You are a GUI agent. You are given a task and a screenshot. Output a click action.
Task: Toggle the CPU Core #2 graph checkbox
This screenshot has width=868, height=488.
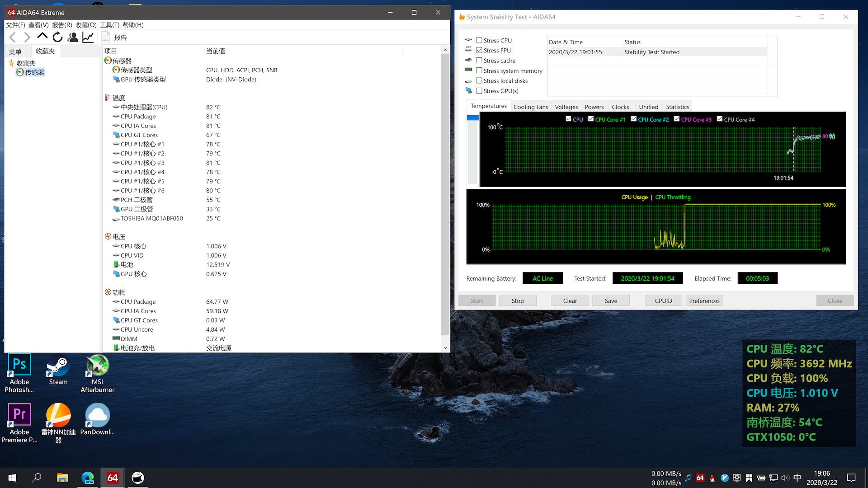point(634,119)
